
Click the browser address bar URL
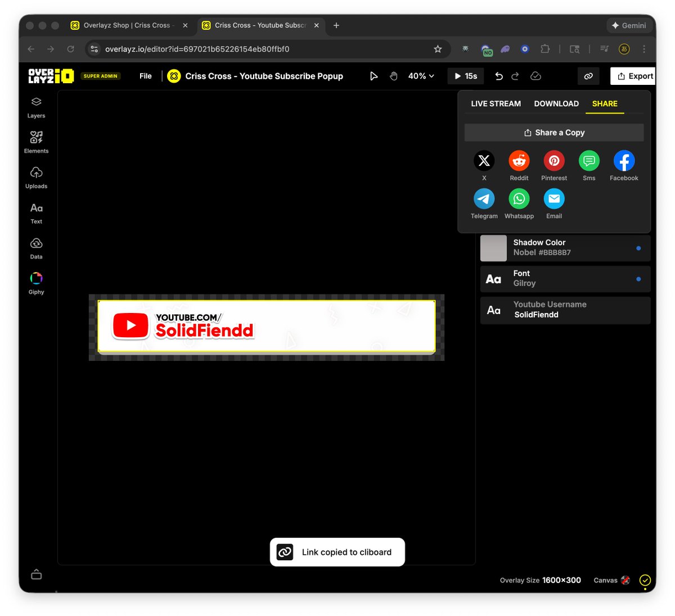[197, 49]
